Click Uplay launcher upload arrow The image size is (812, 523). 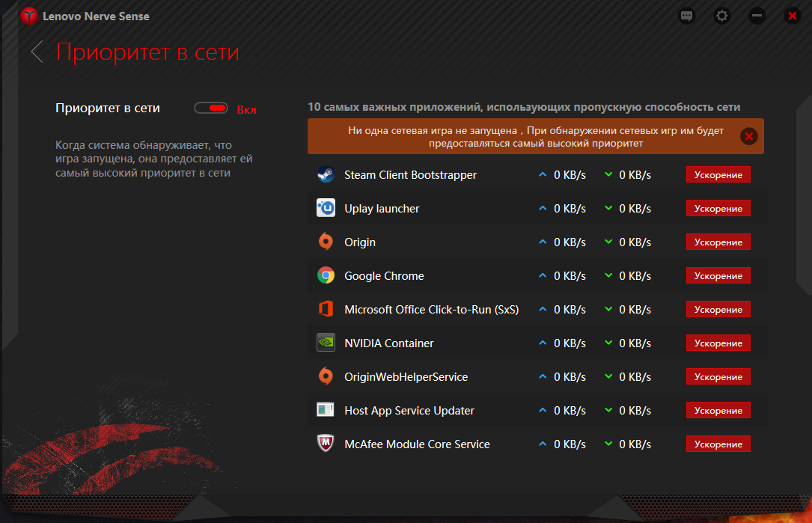[x=543, y=208]
